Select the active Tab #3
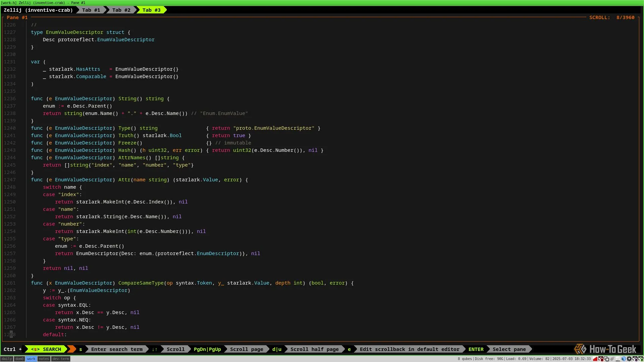The image size is (644, 362). pos(151,10)
